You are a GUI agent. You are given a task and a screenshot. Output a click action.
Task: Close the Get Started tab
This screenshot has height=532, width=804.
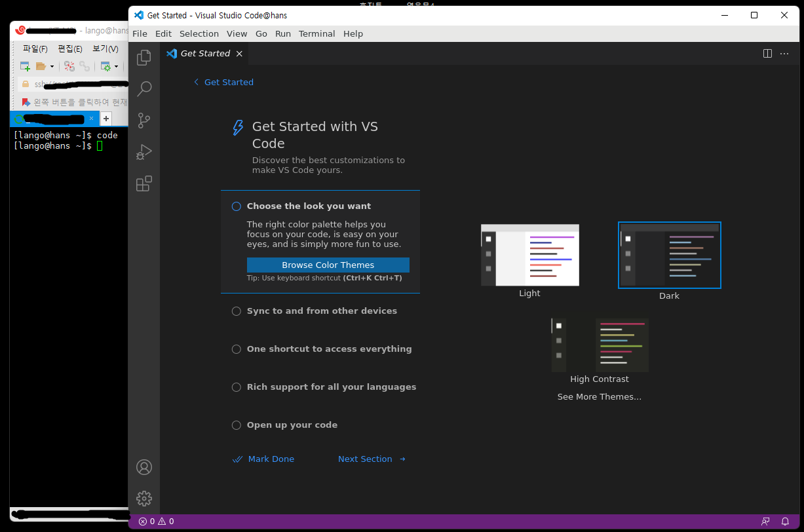click(239, 54)
